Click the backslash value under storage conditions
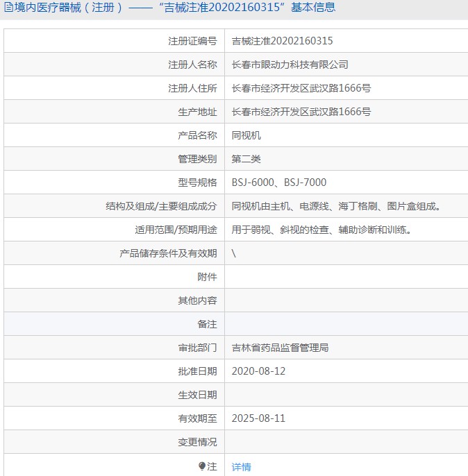 tap(233, 253)
